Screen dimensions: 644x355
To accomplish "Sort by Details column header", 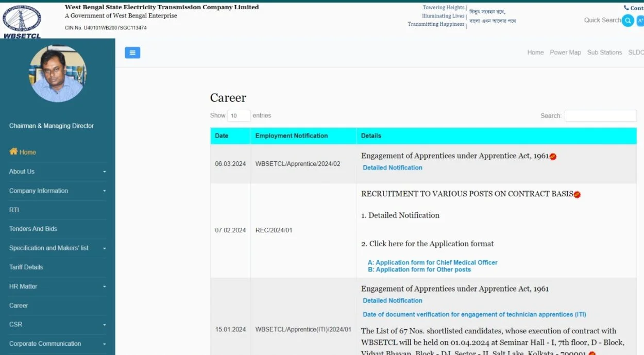I will pyautogui.click(x=496, y=136).
